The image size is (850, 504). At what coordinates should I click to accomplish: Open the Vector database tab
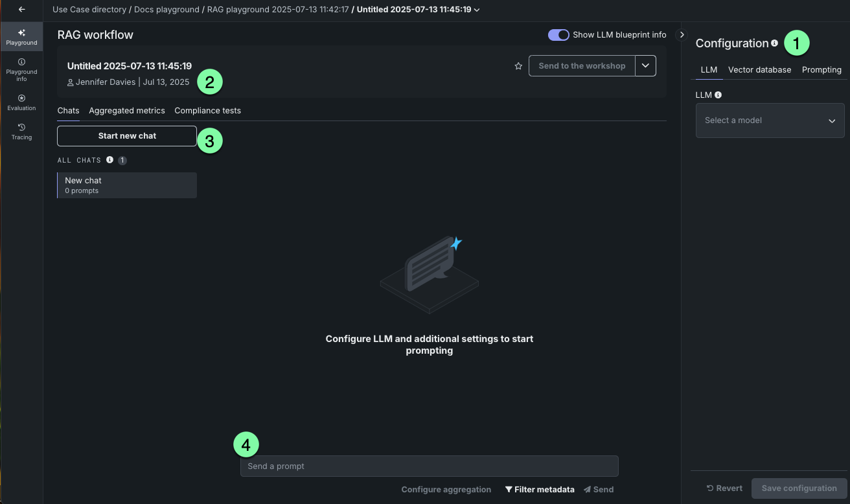pyautogui.click(x=759, y=70)
